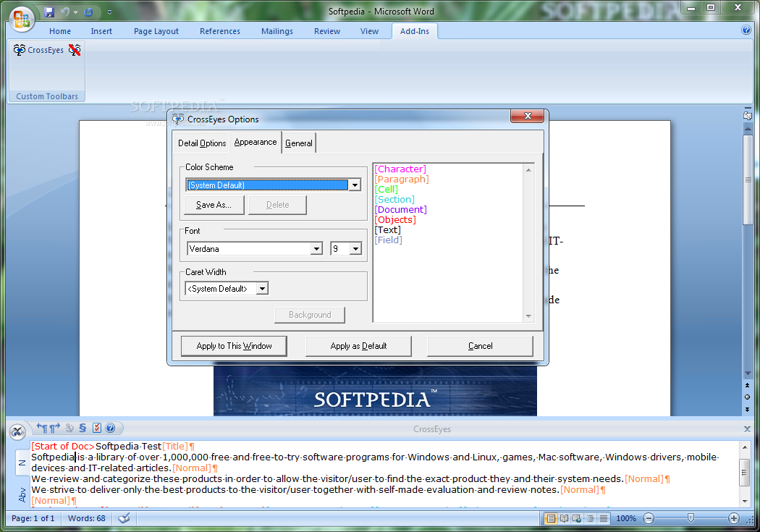The width and height of the screenshot is (760, 532).
Task: Select the N vertical tab in CrossEyes pane
Action: point(22,463)
